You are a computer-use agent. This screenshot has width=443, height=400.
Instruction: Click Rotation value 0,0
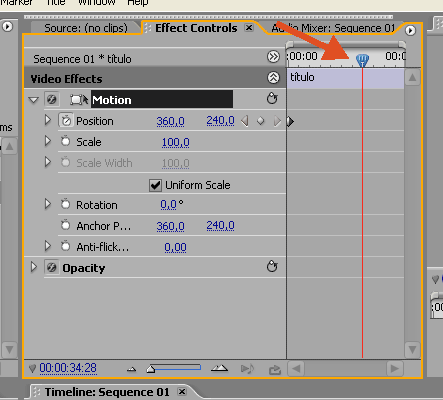coord(168,204)
